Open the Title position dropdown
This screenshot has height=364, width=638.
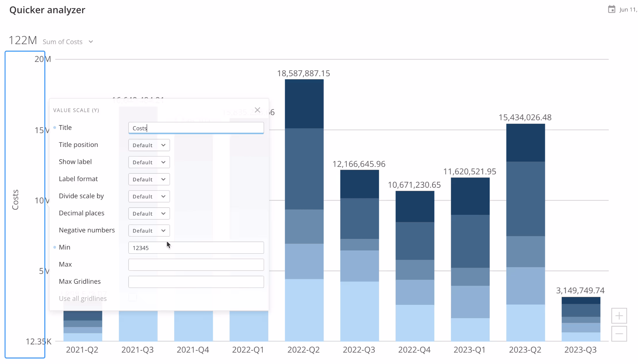[149, 145]
